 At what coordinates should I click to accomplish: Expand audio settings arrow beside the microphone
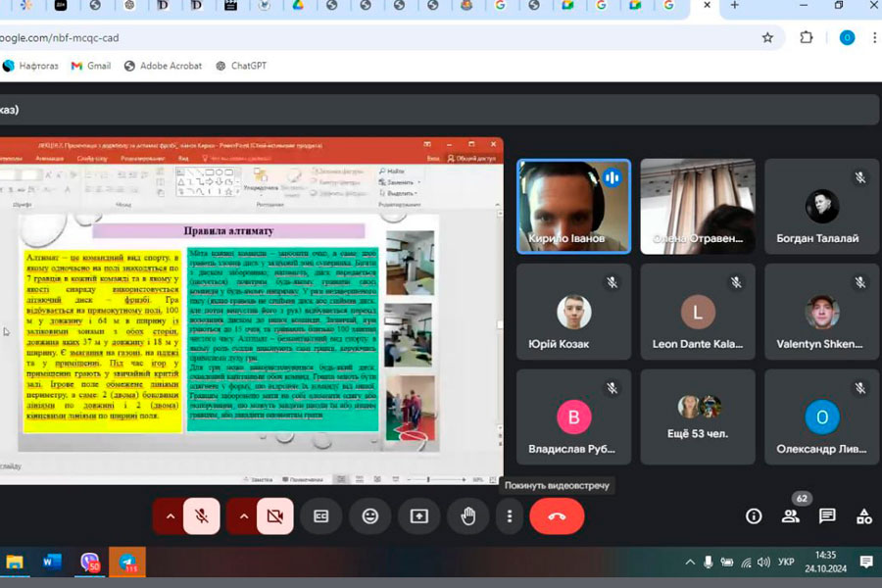point(170,516)
